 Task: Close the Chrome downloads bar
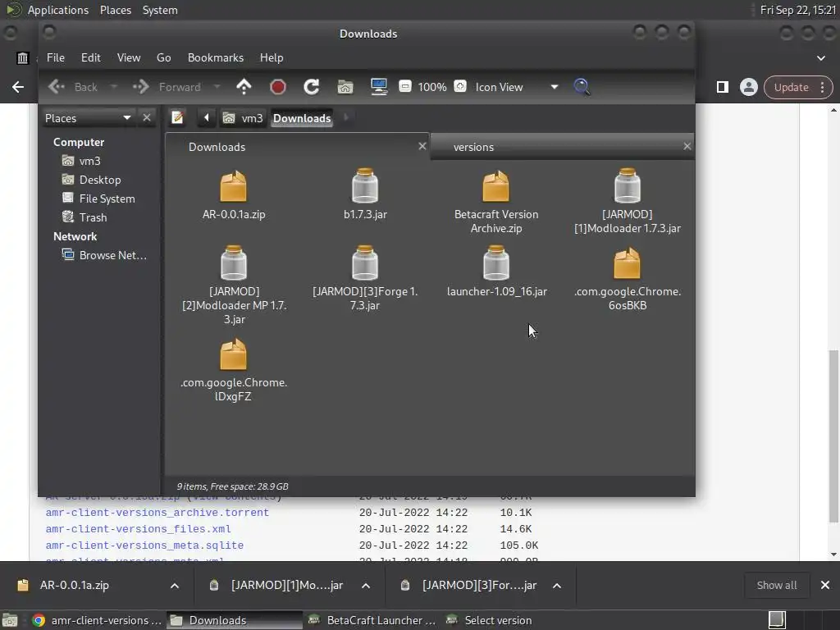click(x=825, y=585)
